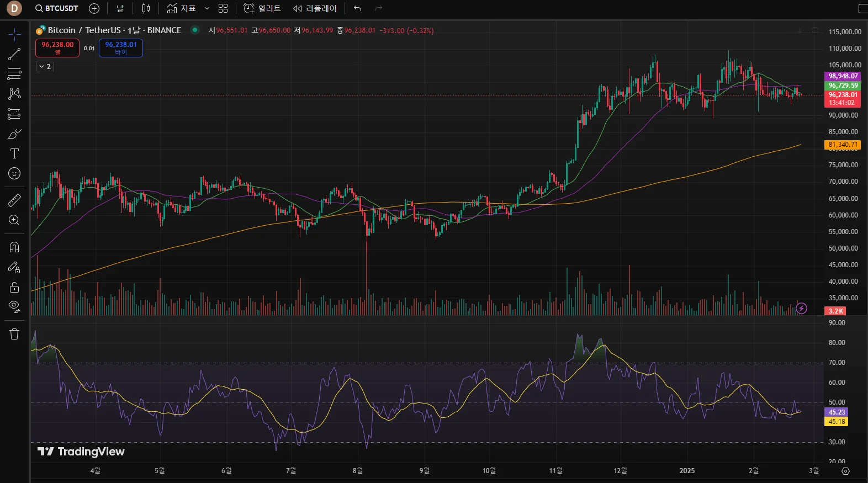Viewport: 868px width, 483px height.
Task: Open the 얼러트 alert menu
Action: point(262,8)
